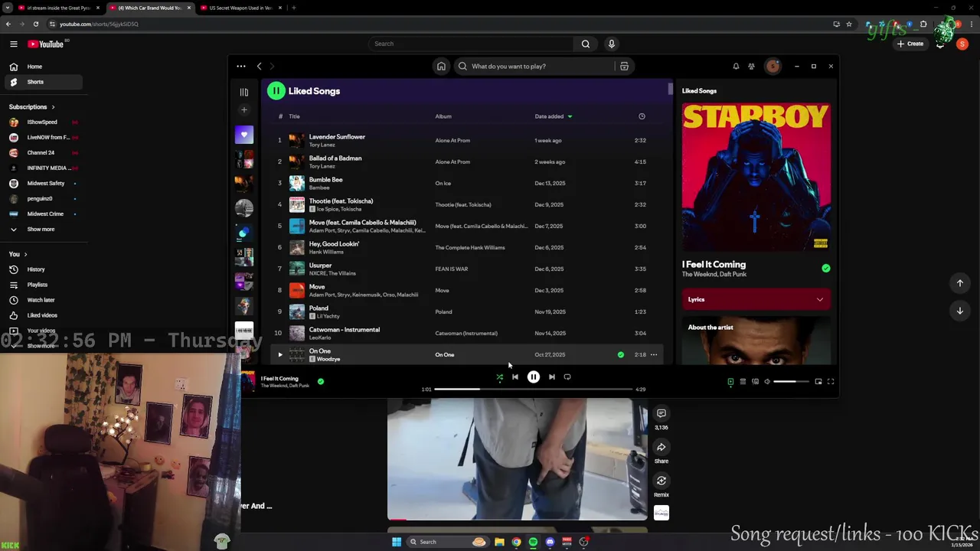The image size is (980, 551).
Task: Open more options for On One
Action: 653,354
